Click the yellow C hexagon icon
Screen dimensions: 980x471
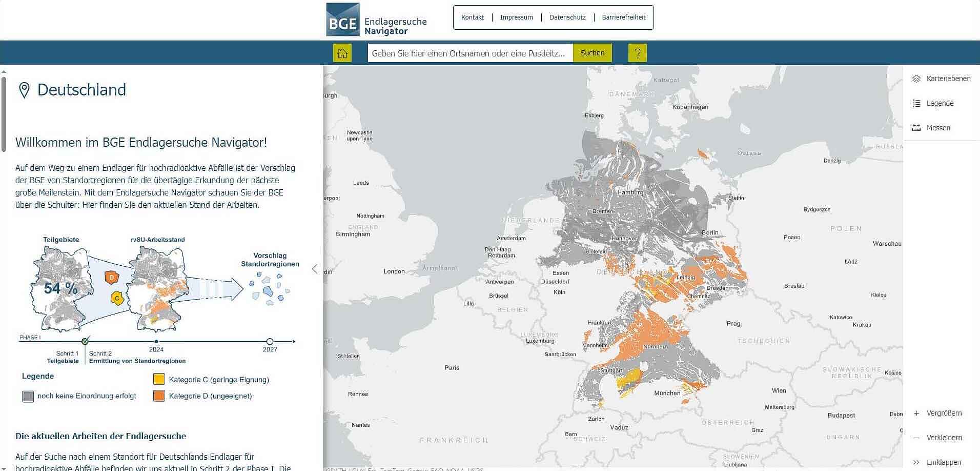(117, 298)
